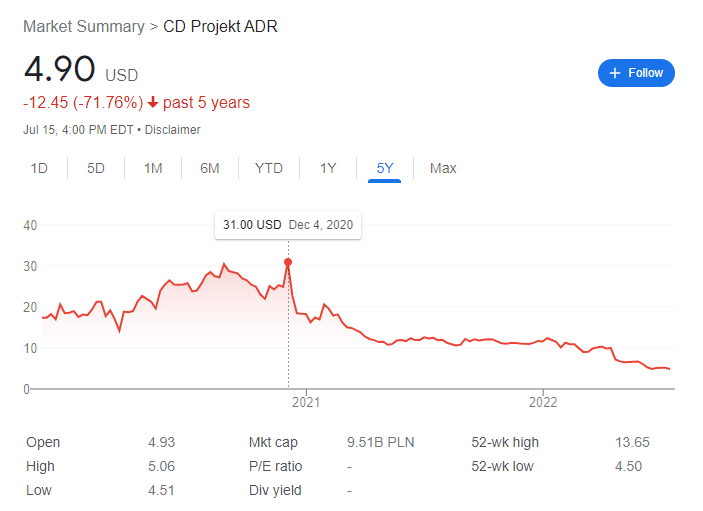Switch to YTD chart view
This screenshot has height=511, width=703.
269,168
